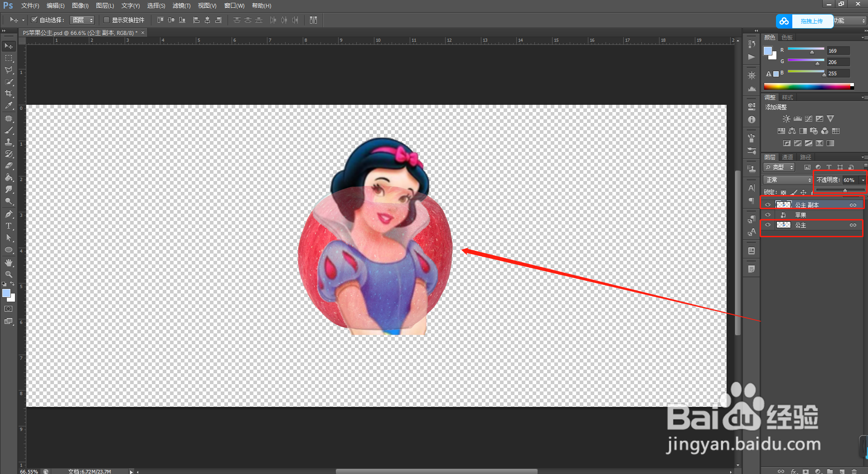
Task: Click the R channel color slider
Action: (806, 49)
